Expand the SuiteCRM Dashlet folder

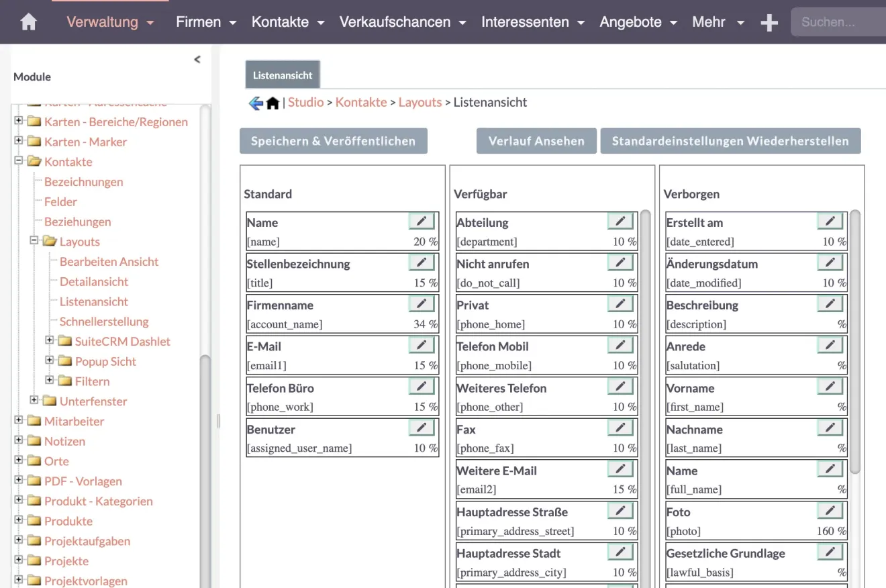coord(49,341)
